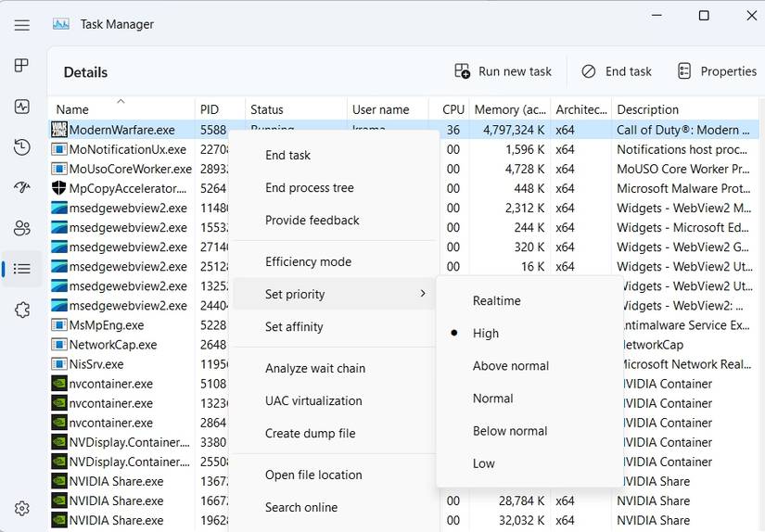Expand the Set priority submenu
Screen dimensions: 765x532
coord(333,294)
